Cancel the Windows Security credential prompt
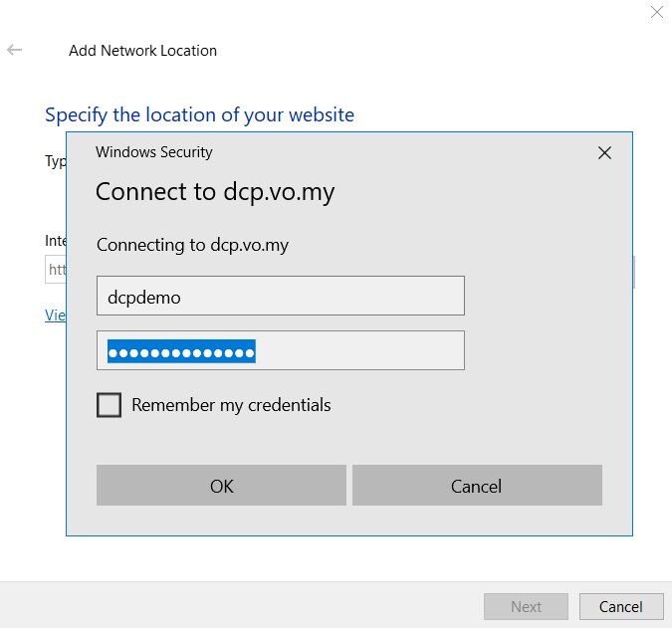Image resolution: width=672 pixels, height=628 pixels. tap(477, 486)
